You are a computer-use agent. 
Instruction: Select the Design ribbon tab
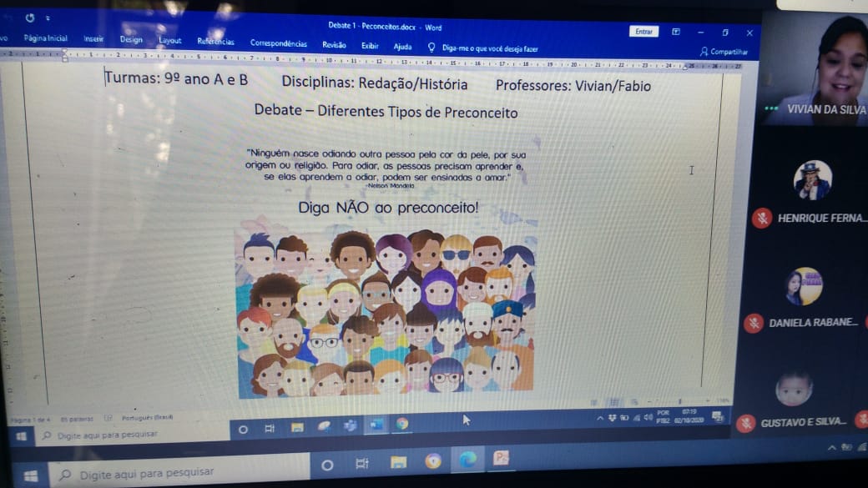coord(131,39)
